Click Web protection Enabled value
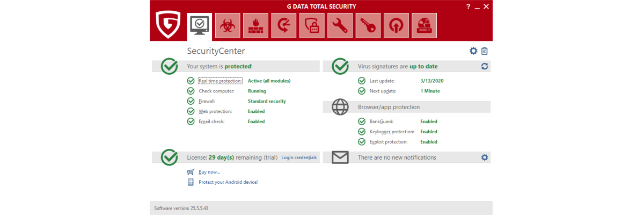The image size is (644, 215). 256,111
